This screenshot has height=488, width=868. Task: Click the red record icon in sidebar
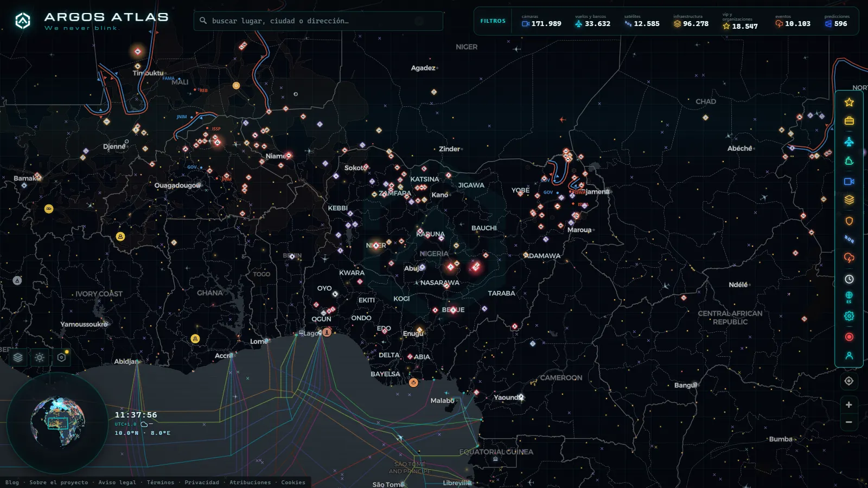point(849,337)
